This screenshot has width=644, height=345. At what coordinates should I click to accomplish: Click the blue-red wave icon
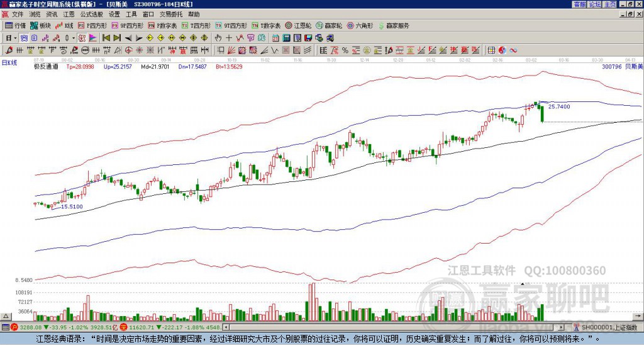[513, 50]
